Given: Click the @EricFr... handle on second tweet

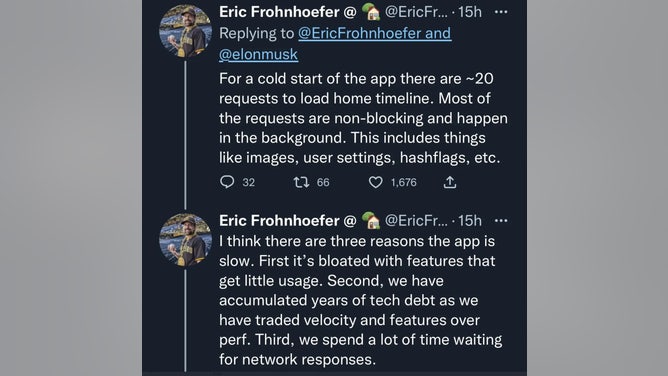Looking at the screenshot, I should 416,221.
